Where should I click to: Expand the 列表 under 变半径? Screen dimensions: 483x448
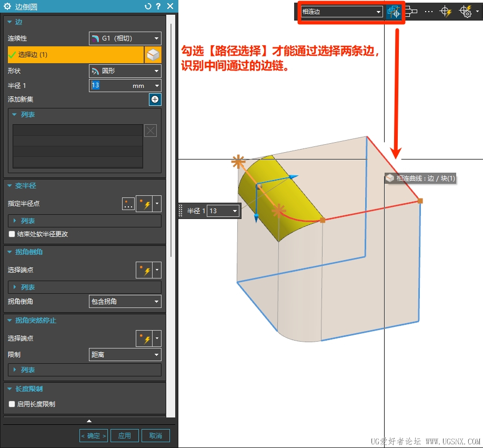84,221
